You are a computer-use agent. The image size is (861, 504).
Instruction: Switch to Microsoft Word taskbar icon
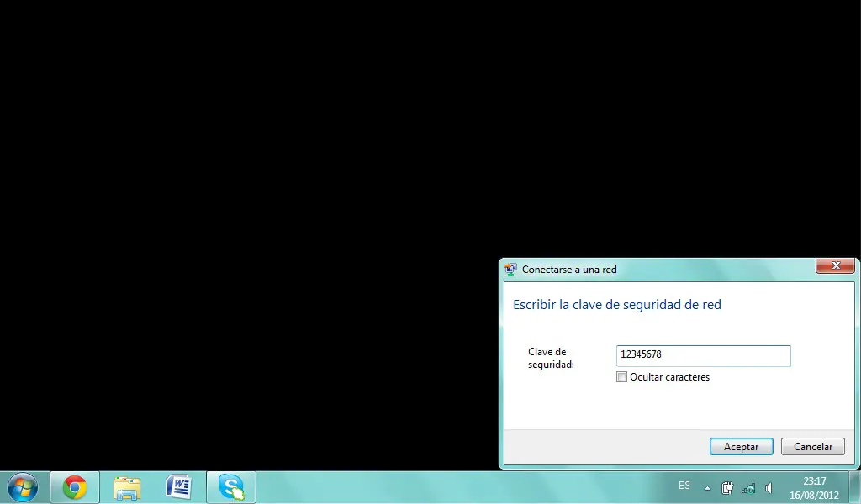[179, 487]
